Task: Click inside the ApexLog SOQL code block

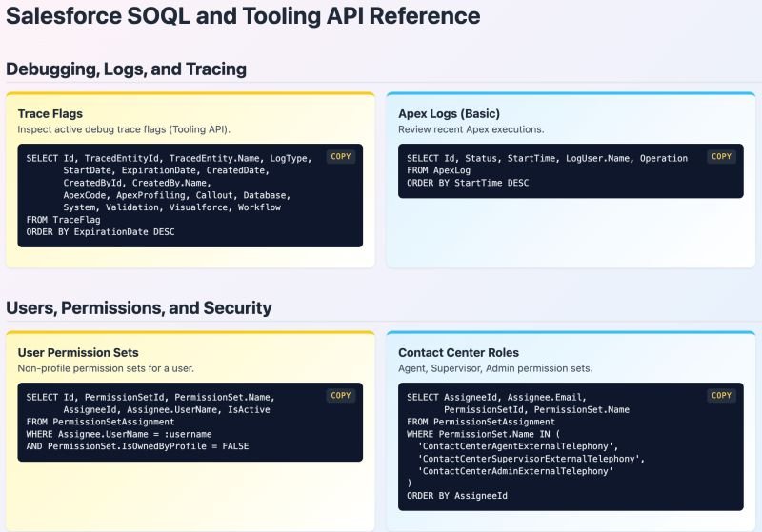Action: click(x=571, y=171)
